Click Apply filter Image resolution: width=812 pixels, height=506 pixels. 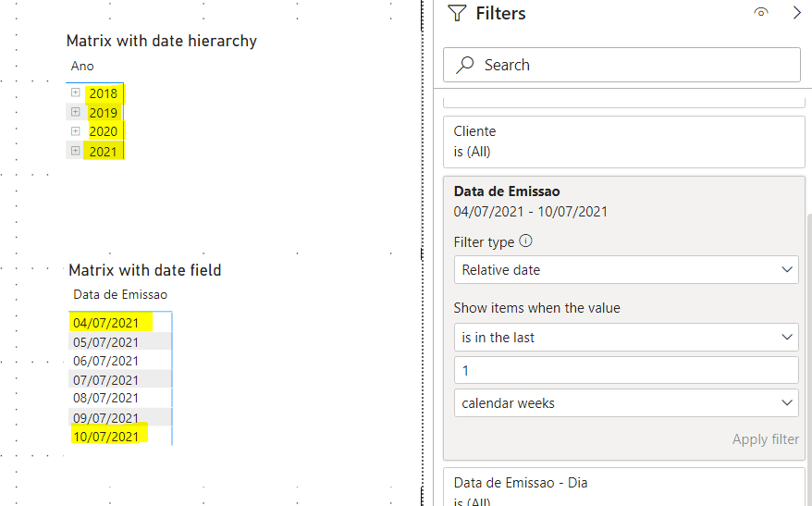pyautogui.click(x=766, y=439)
